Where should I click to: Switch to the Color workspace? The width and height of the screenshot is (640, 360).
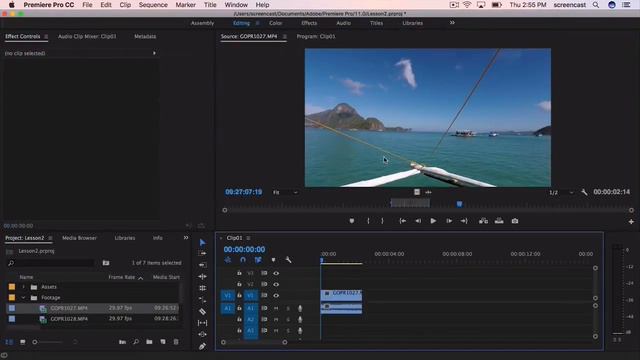coord(276,23)
